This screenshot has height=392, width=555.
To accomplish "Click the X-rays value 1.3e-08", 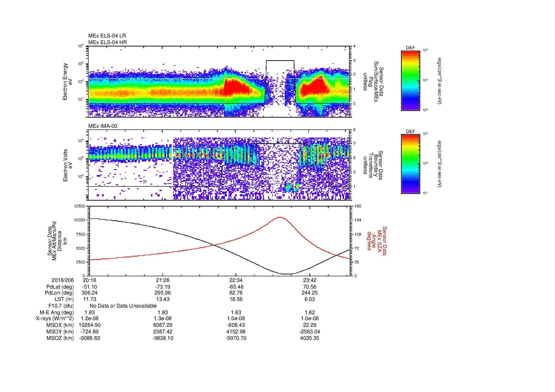I will [x=163, y=318].
